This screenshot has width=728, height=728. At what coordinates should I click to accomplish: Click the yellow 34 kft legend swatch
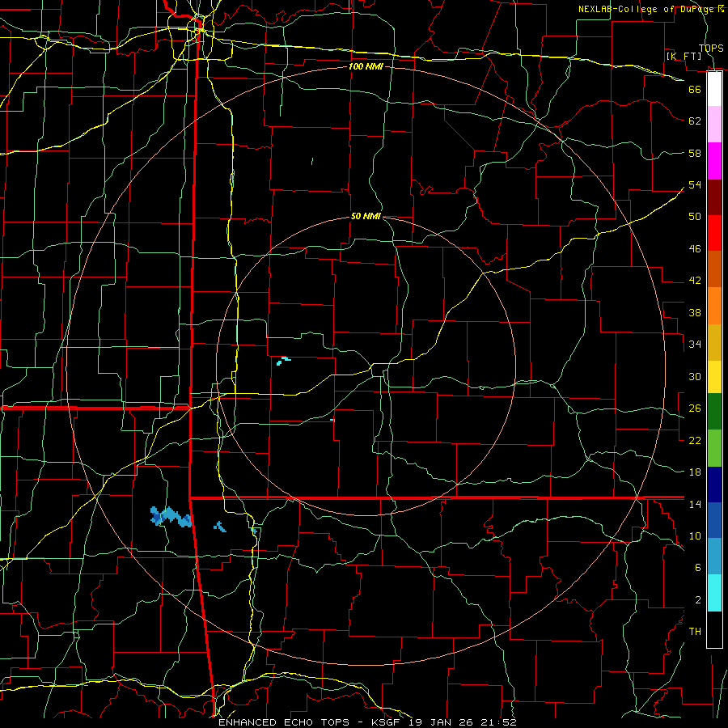coord(714,377)
